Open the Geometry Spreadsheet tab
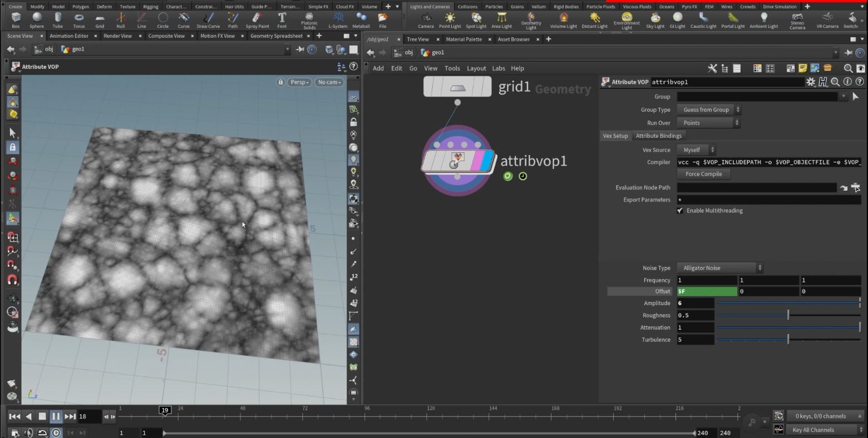The height and width of the screenshot is (438, 868). [x=277, y=36]
